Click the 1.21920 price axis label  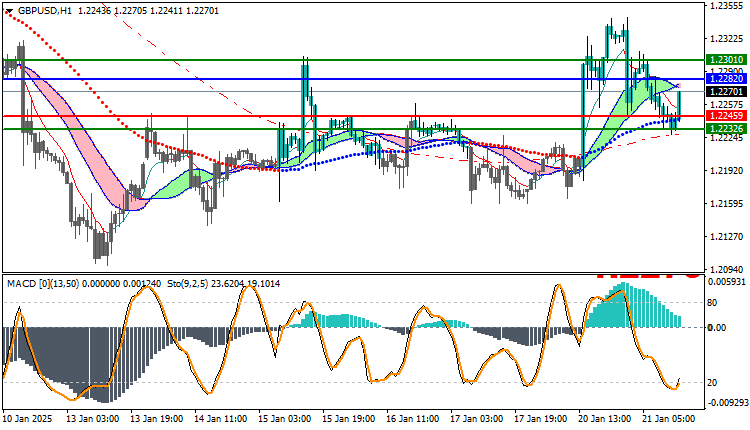727,170
